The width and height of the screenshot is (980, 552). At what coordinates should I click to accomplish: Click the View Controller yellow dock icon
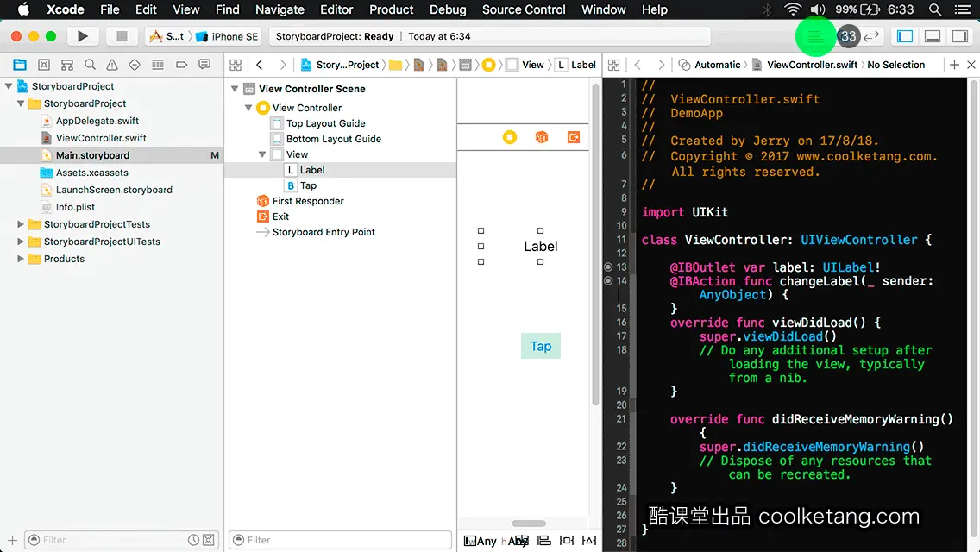pos(510,137)
